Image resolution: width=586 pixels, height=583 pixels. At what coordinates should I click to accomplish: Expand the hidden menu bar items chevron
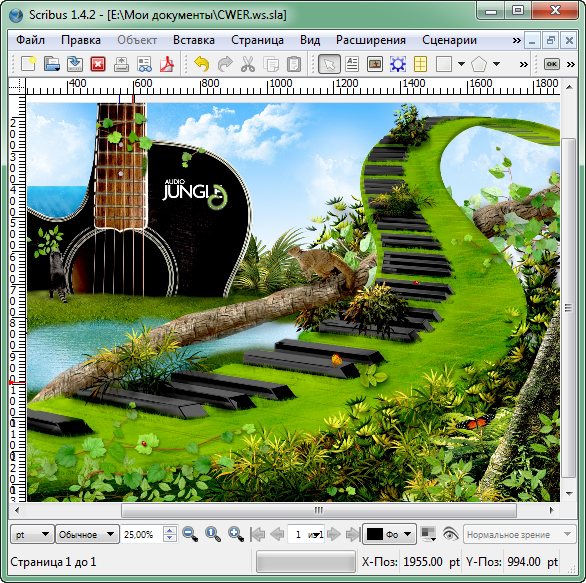click(516, 40)
